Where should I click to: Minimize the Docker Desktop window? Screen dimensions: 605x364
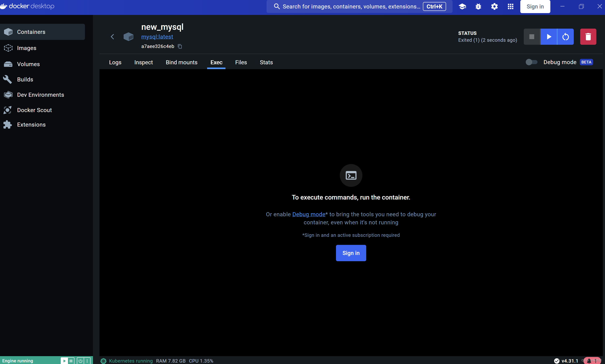[562, 7]
